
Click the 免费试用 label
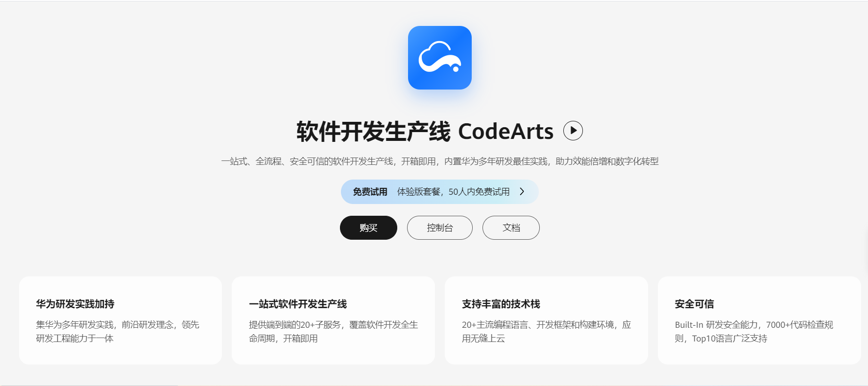370,192
